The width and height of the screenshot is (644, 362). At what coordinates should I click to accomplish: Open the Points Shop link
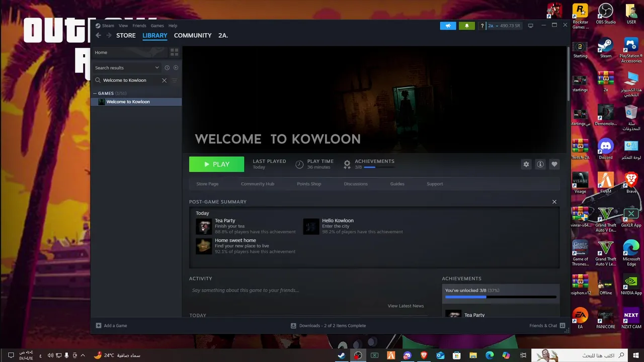(x=309, y=184)
